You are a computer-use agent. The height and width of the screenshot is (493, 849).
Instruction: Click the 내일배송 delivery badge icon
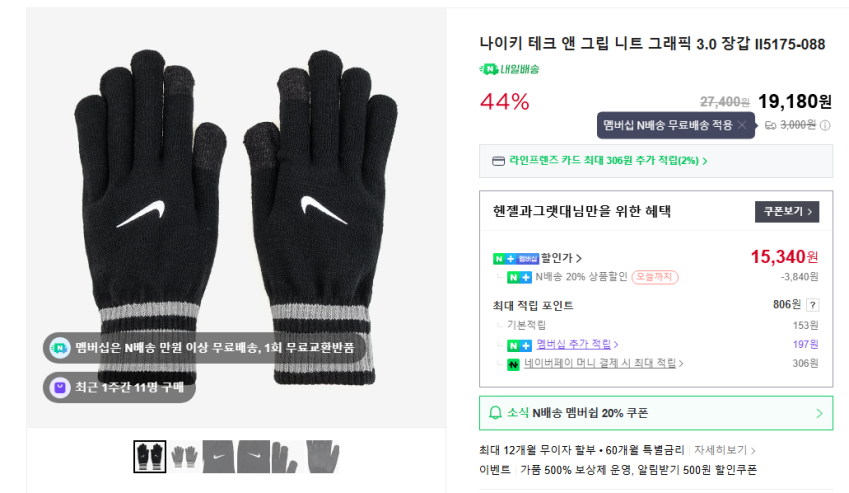[x=489, y=69]
